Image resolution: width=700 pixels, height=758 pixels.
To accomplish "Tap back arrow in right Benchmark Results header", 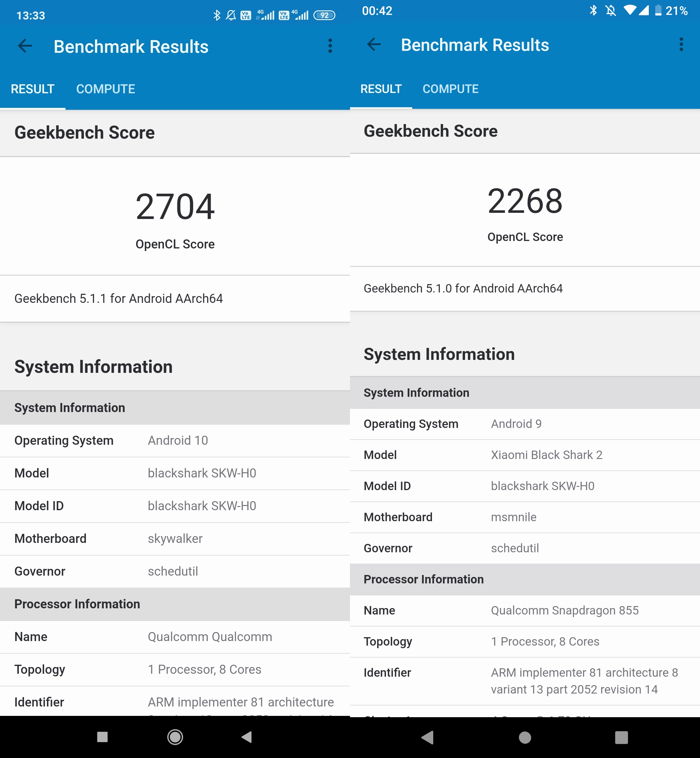I will (x=373, y=45).
